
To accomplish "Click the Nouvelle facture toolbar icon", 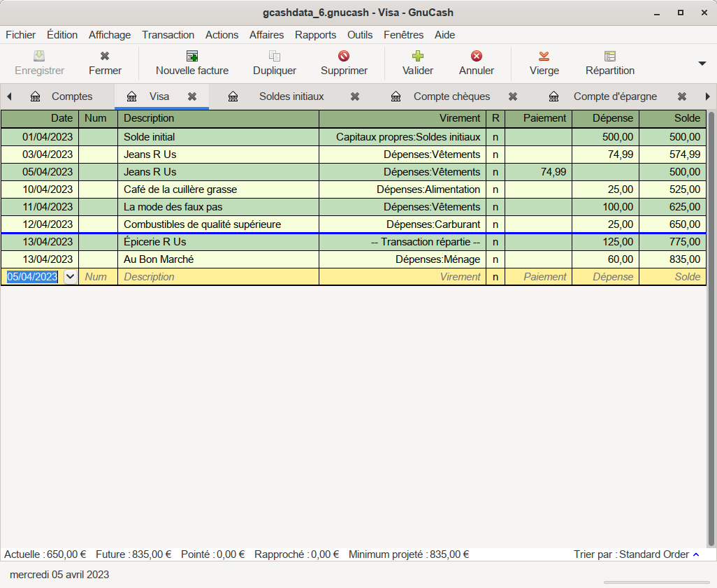I will 192,56.
